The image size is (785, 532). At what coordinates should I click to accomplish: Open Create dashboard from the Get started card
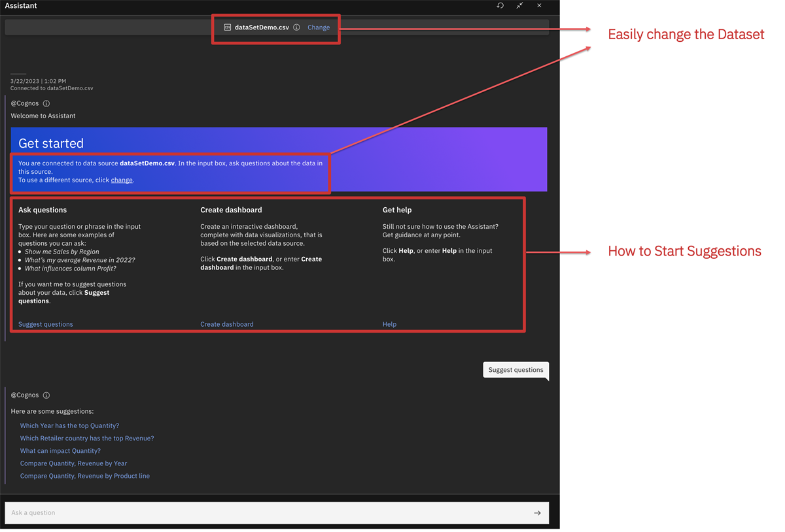226,324
